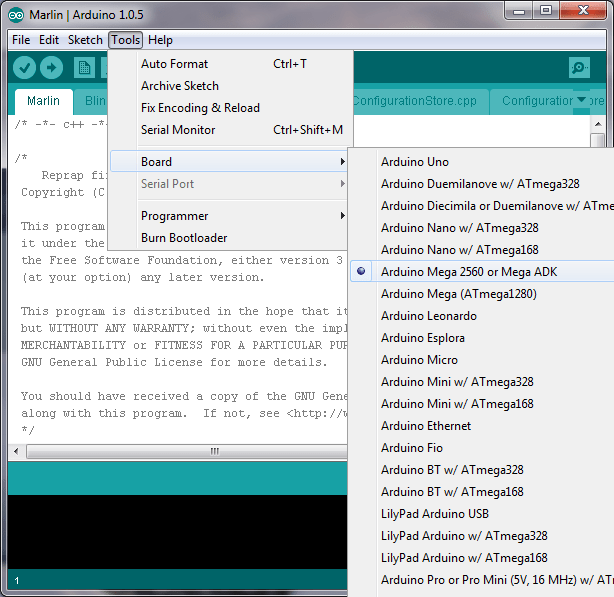
Task: Maximize the Arduino window
Action: coord(545,11)
